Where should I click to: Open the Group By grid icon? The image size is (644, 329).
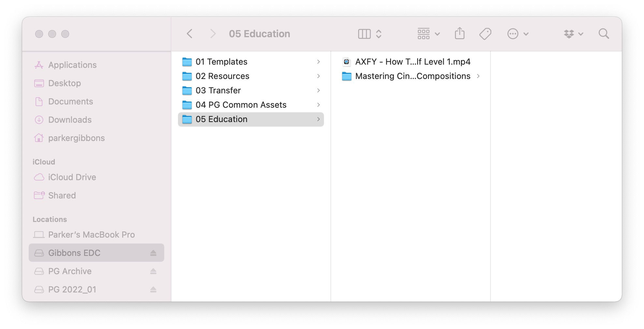pyautogui.click(x=423, y=34)
